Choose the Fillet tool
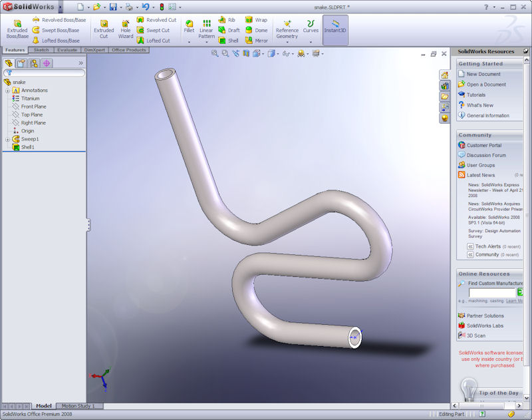Viewport: 532px width, 420px height. pyautogui.click(x=189, y=26)
